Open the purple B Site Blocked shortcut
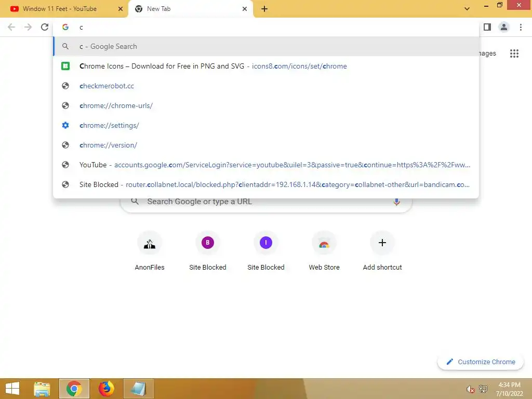The height and width of the screenshot is (399, 532). (208, 251)
